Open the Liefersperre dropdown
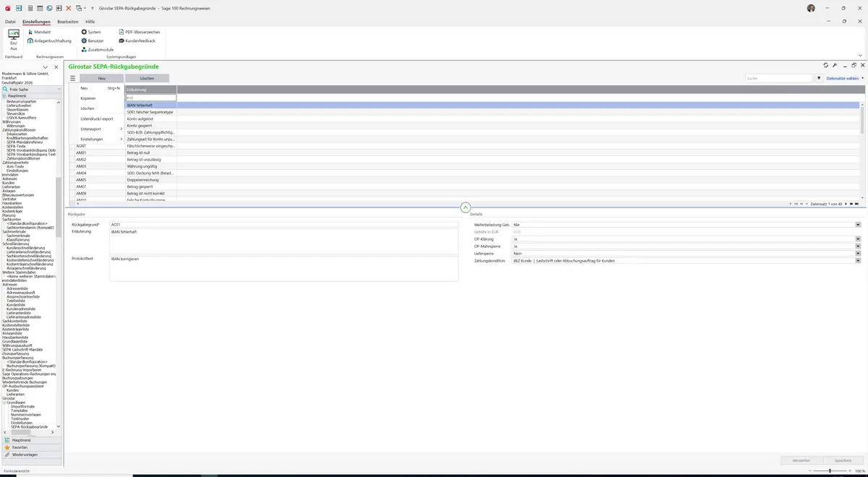The height and width of the screenshot is (477, 868). pos(858,254)
